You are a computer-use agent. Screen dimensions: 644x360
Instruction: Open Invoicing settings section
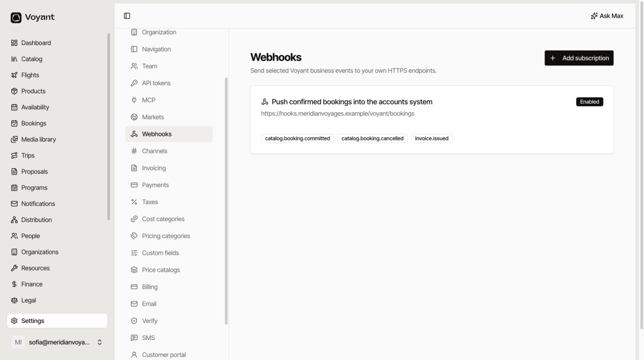169,168
